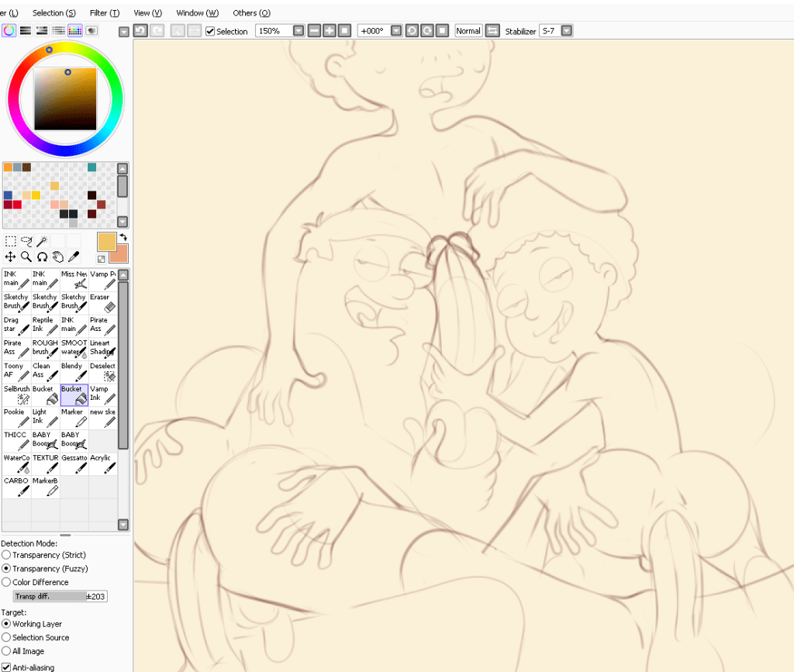
Task: Select the Lasso tool
Action: [x=26, y=241]
